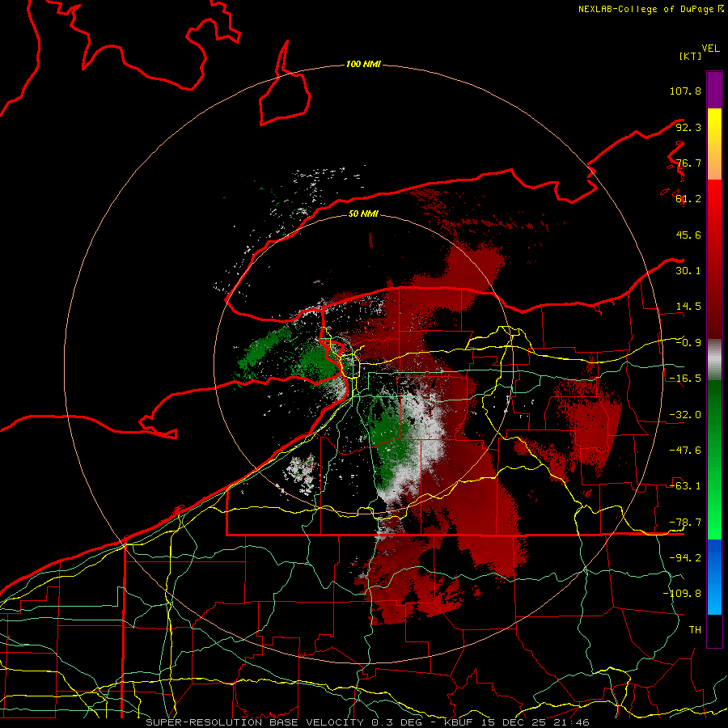Image resolution: width=728 pixels, height=728 pixels.
Task: Pick the gray near-zero segment of colorbar
Action: click(714, 360)
